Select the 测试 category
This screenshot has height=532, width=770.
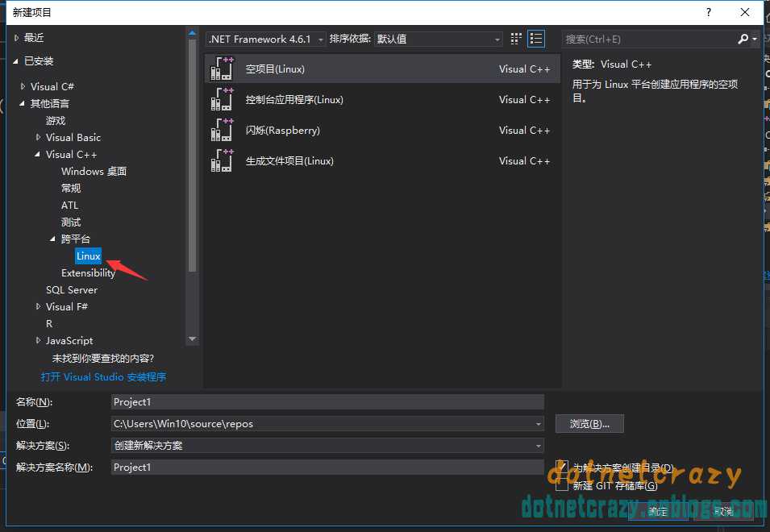tap(71, 222)
